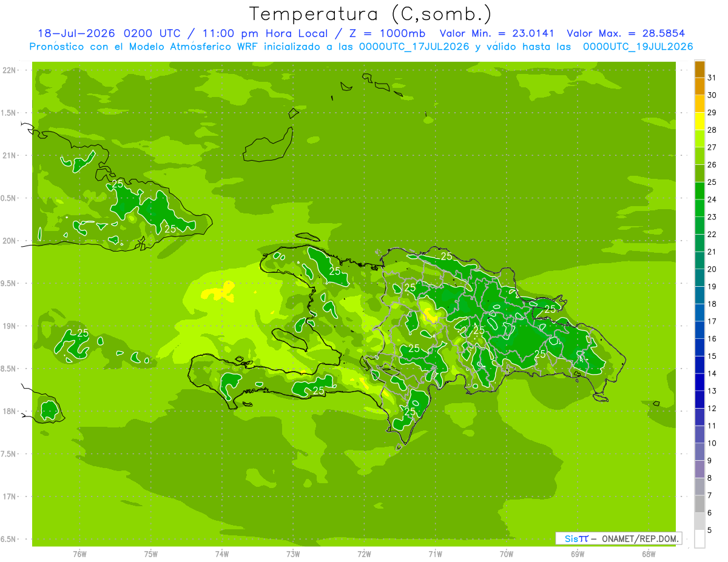Image resolution: width=728 pixels, height=562 pixels.
Task: Click the 71W longitude axis label
Action: [x=435, y=554]
